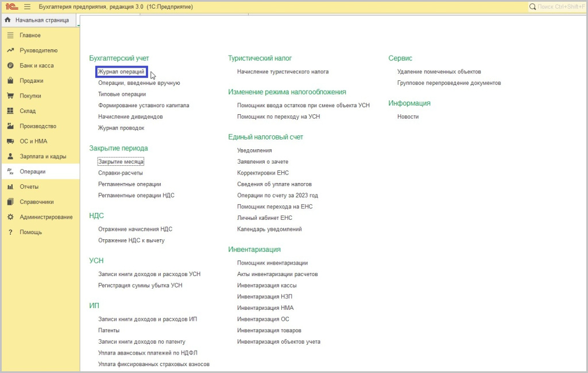Click the Банк и касса coin icon
This screenshot has height=373, width=588.
click(x=10, y=65)
